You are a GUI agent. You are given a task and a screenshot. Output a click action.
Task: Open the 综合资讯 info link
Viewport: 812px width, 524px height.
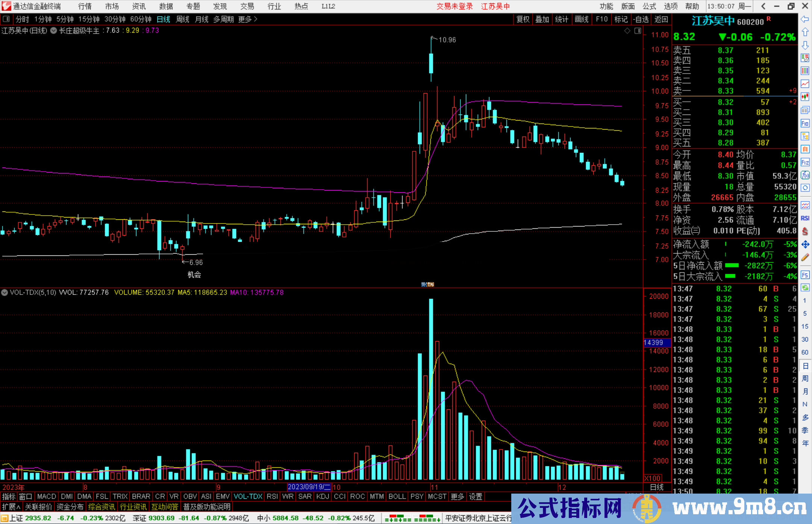click(101, 507)
